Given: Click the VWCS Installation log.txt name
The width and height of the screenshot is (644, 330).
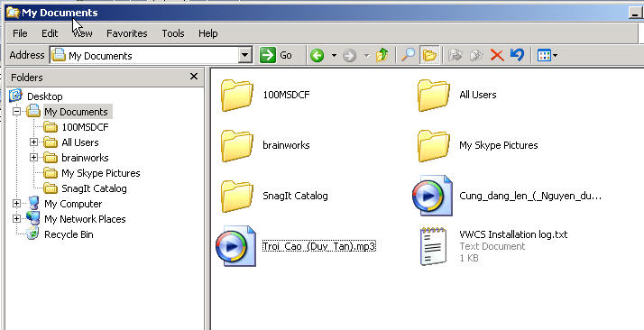Looking at the screenshot, I should pos(513,234).
